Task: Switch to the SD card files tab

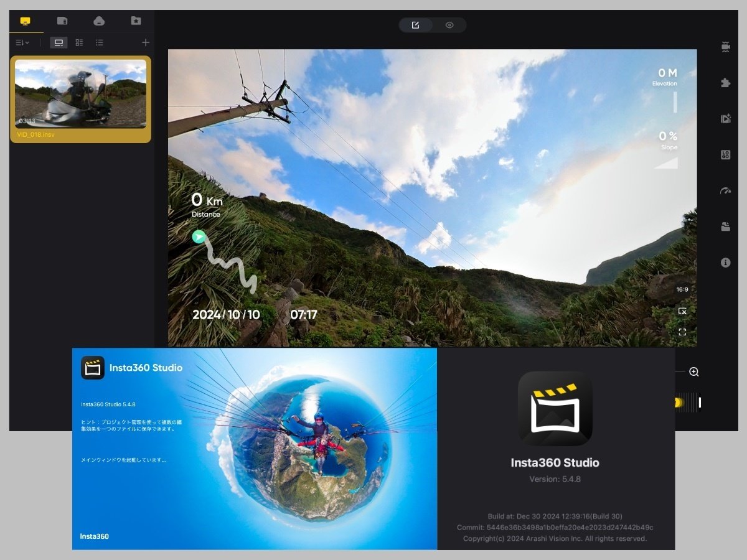Action: pyautogui.click(x=62, y=21)
